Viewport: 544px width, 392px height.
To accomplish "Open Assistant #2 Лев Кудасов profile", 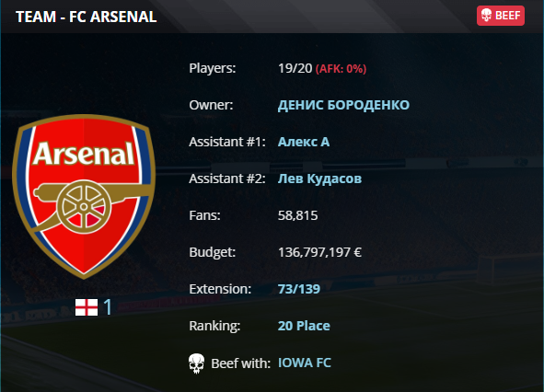I will 319,179.
